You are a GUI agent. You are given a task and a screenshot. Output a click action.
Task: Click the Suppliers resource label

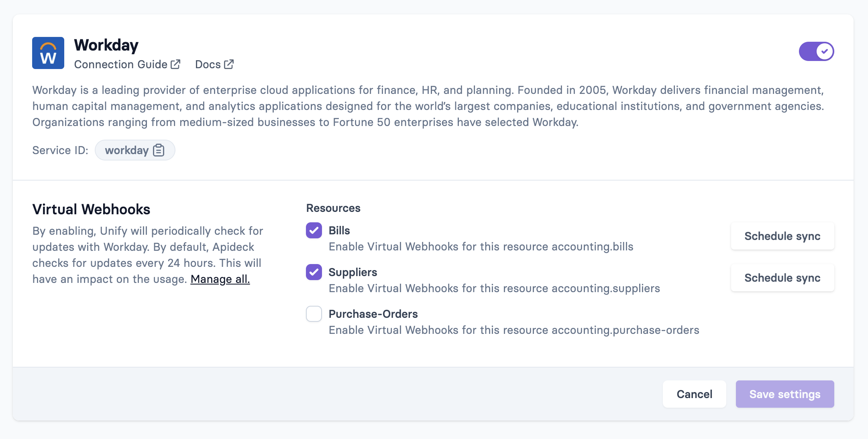353,272
